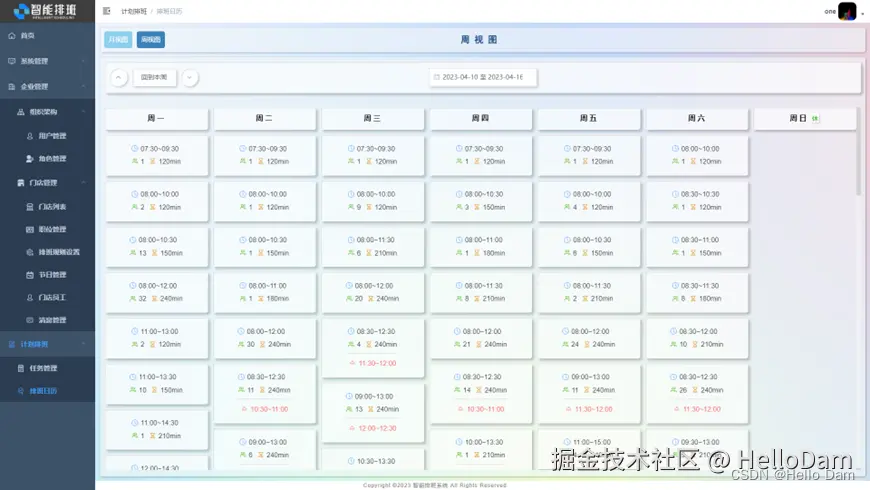The height and width of the screenshot is (490, 870).
Task: Go to previous week with up arrow
Action: [x=118, y=78]
